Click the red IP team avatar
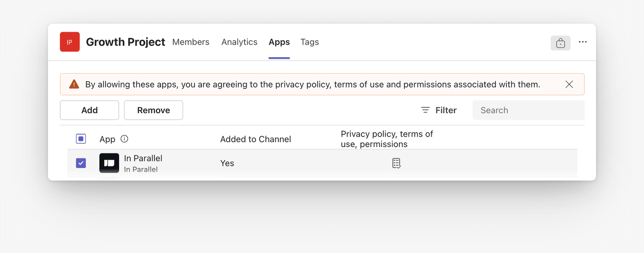644x253 pixels. (70, 42)
